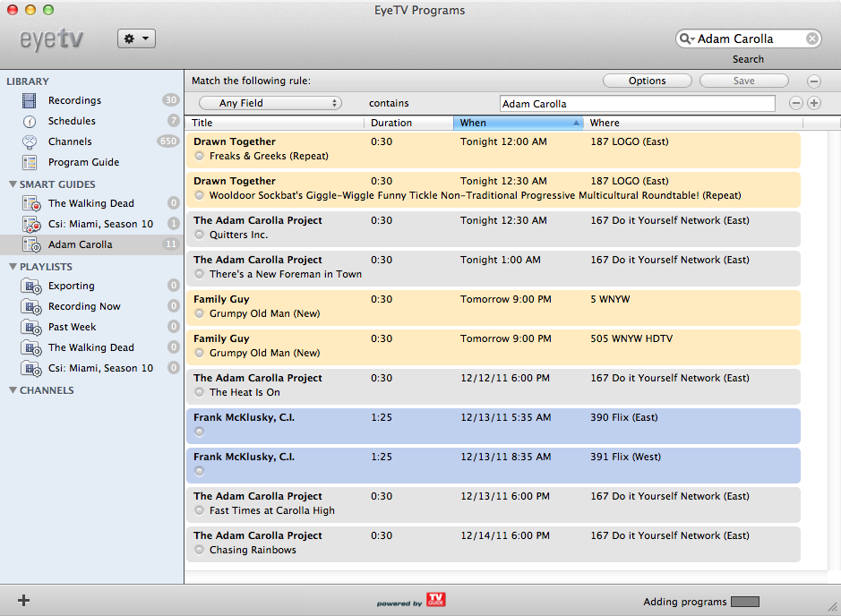
Task: Clear the search field with the X icon
Action: 811,38
